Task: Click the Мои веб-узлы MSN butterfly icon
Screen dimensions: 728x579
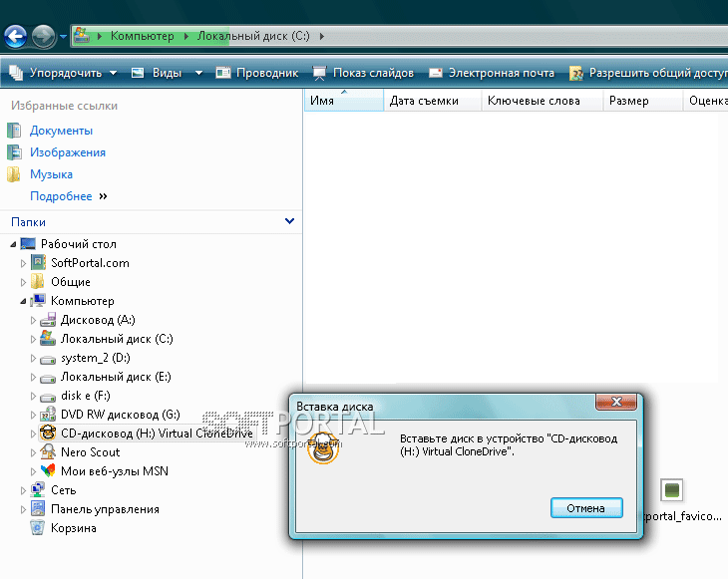Action: coord(48,471)
